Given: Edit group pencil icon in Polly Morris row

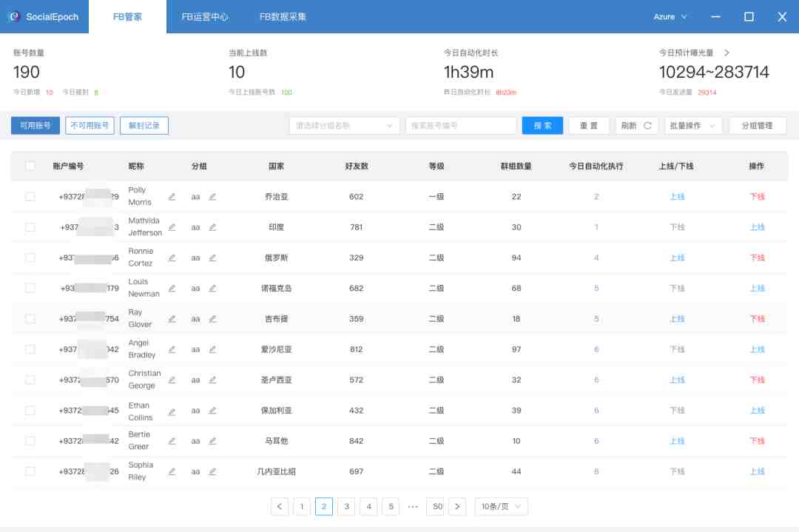Looking at the screenshot, I should 212,197.
